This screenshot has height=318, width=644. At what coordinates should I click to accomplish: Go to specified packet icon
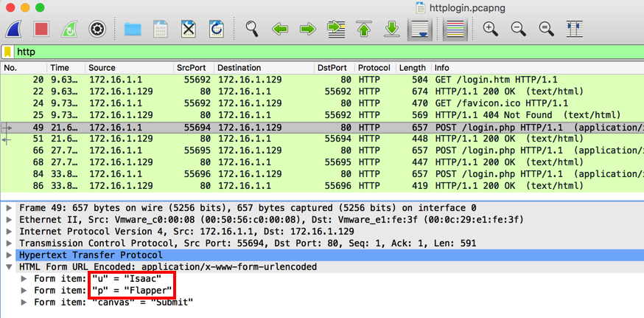(x=336, y=30)
